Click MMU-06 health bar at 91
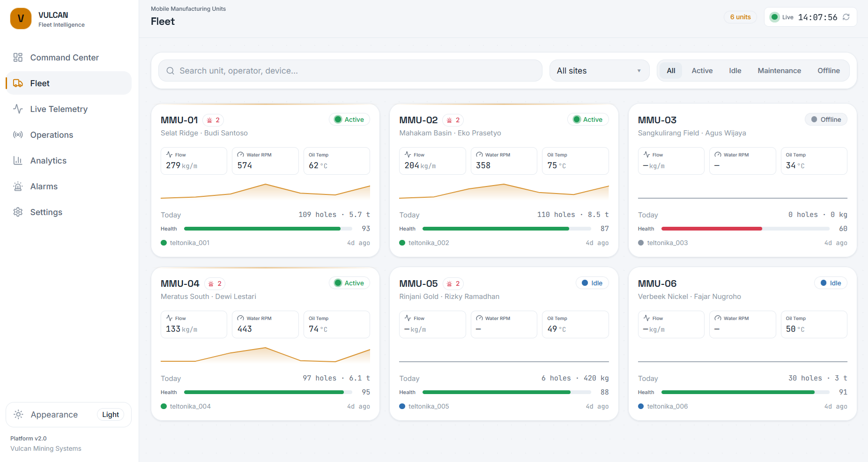 tap(745, 392)
